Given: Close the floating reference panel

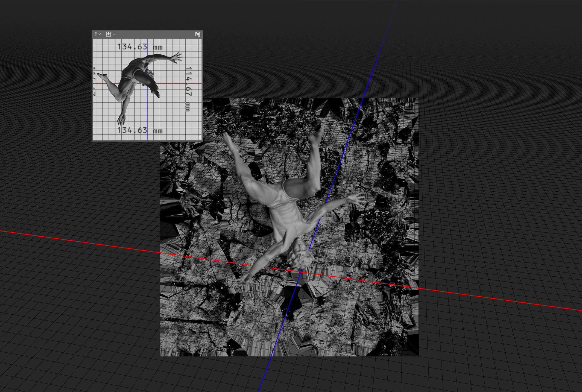Looking at the screenshot, I should pyautogui.click(x=100, y=34).
